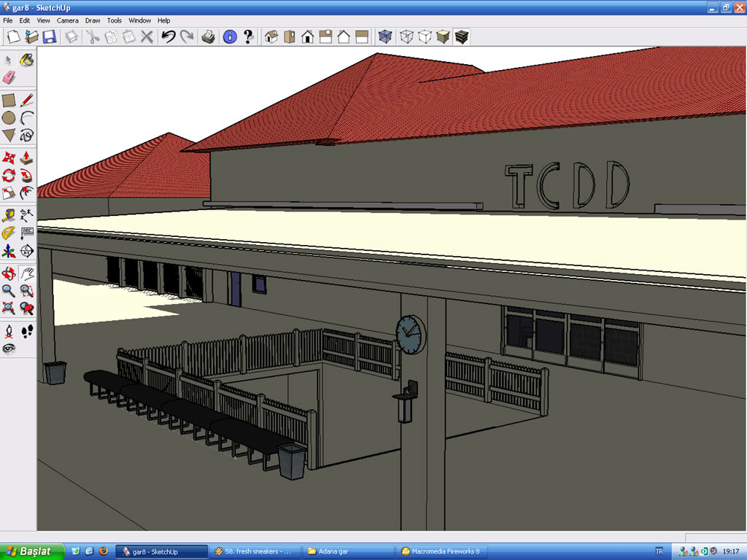This screenshot has height=560, width=747.
Task: Print the model via printer icon
Action: (x=208, y=36)
